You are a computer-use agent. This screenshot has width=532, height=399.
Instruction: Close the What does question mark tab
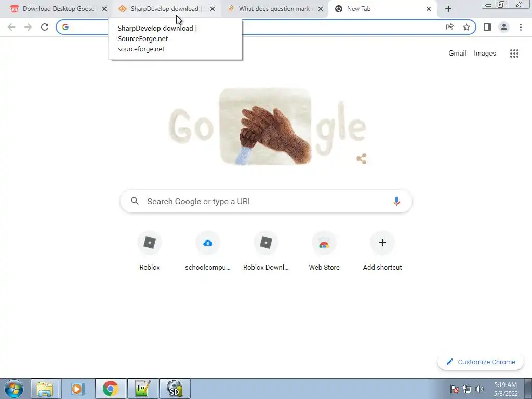click(x=321, y=9)
